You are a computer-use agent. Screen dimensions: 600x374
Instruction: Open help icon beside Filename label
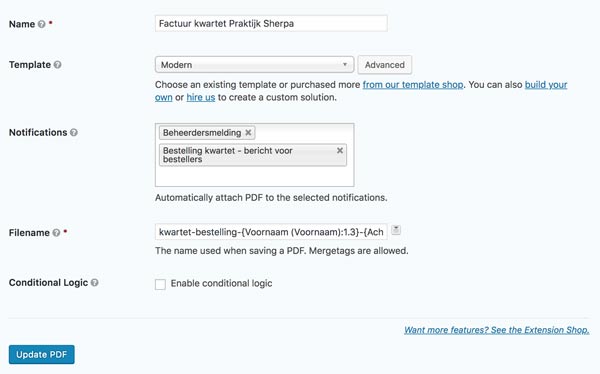click(56, 233)
